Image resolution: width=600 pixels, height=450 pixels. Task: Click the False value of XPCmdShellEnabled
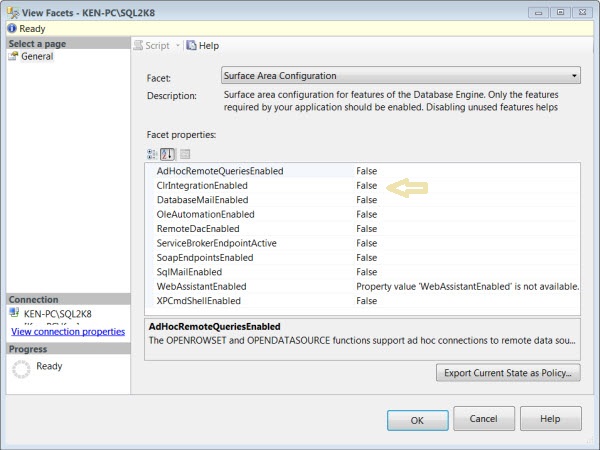(367, 301)
